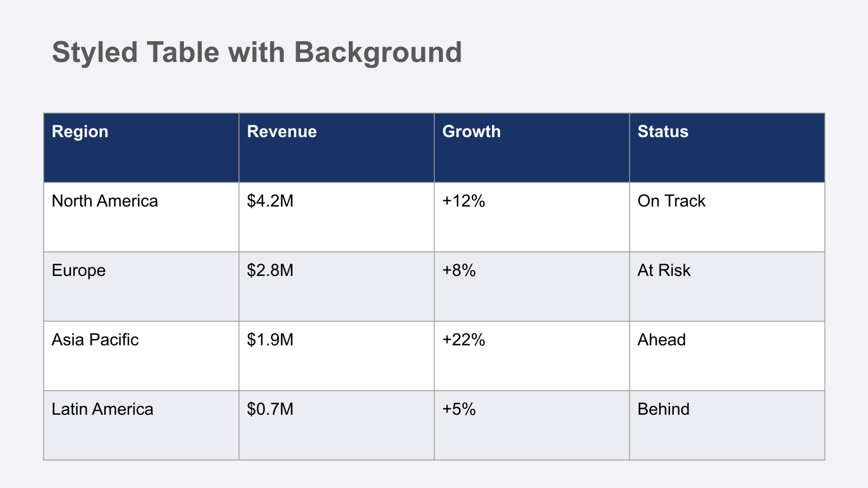Image resolution: width=868 pixels, height=488 pixels.
Task: Click the '$0.7M' revenue cell
Action: click(x=336, y=425)
